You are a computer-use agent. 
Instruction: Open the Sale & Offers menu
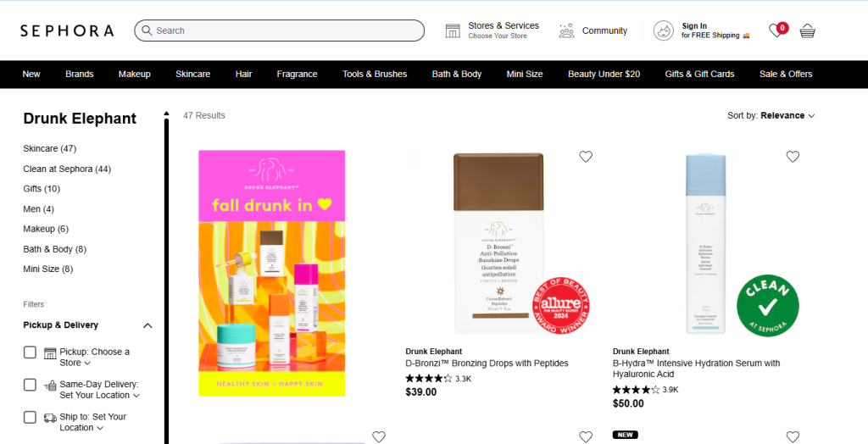(786, 74)
